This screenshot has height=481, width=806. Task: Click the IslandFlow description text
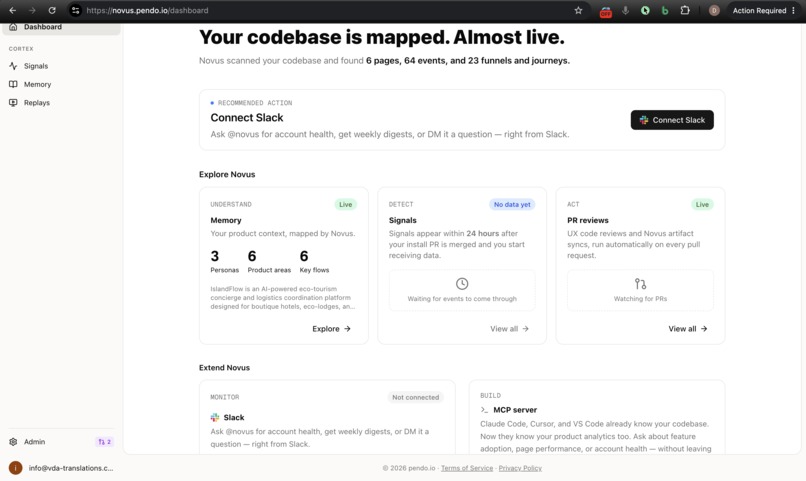282,298
